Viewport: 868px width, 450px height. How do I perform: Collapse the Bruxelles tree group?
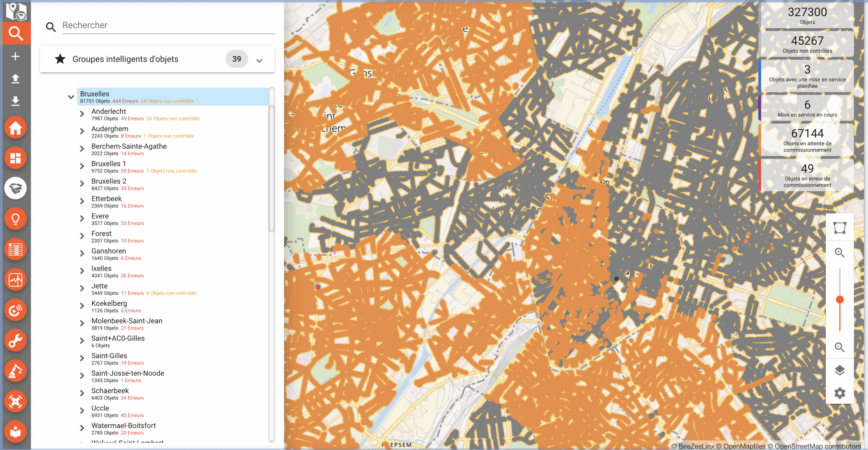pos(71,97)
